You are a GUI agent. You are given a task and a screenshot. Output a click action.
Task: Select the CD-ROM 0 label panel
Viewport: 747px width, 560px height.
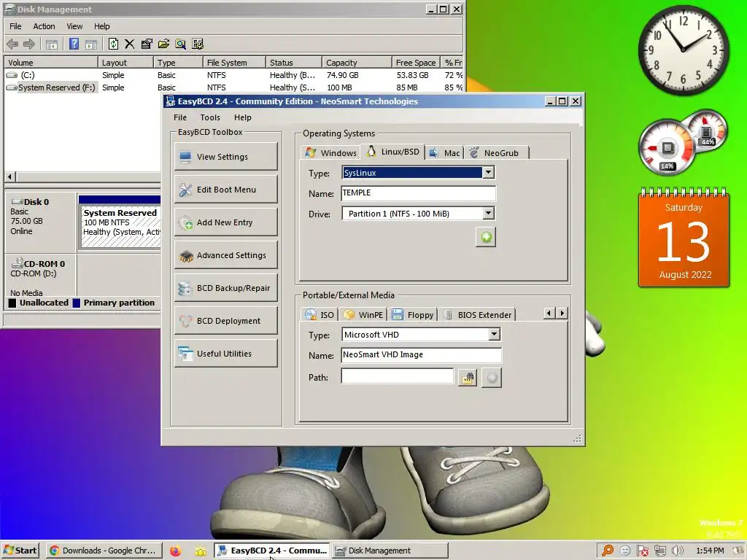pos(40,276)
